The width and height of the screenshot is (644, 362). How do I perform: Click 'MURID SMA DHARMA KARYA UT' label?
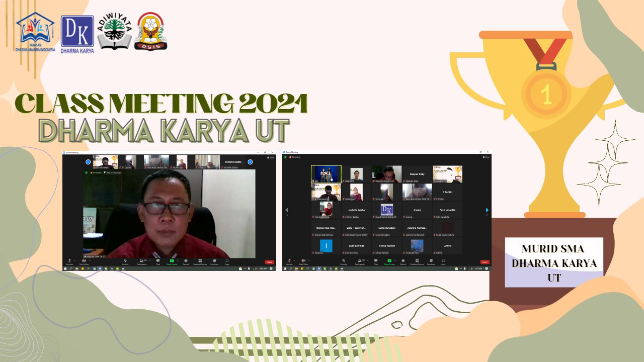pos(554,263)
